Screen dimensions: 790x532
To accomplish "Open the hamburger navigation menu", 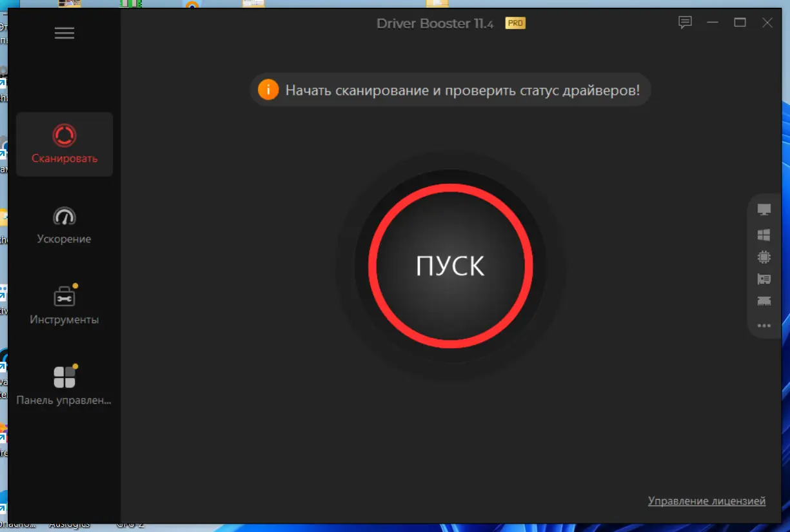I will pos(64,33).
